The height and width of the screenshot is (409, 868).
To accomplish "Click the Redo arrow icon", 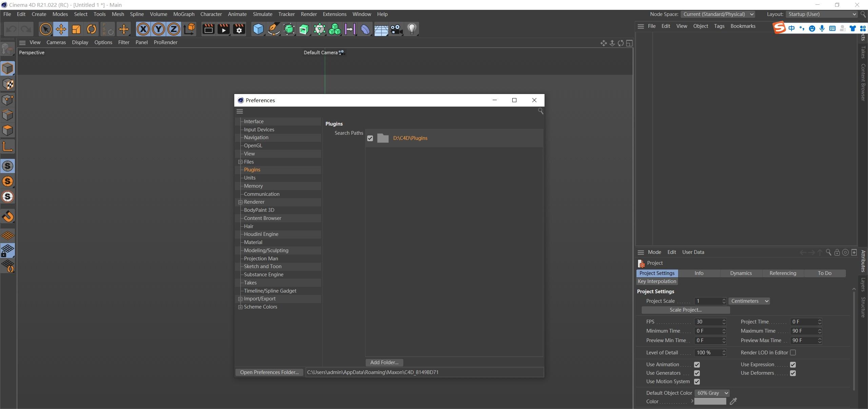I will (x=26, y=29).
